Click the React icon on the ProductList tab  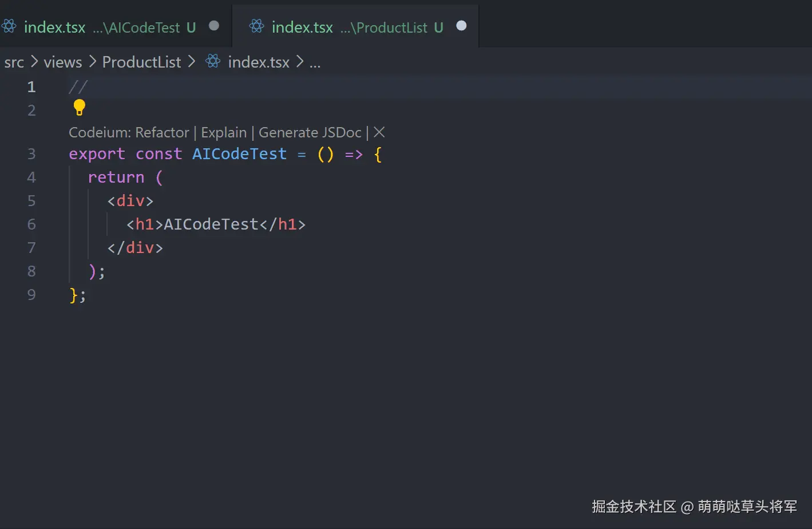click(256, 26)
